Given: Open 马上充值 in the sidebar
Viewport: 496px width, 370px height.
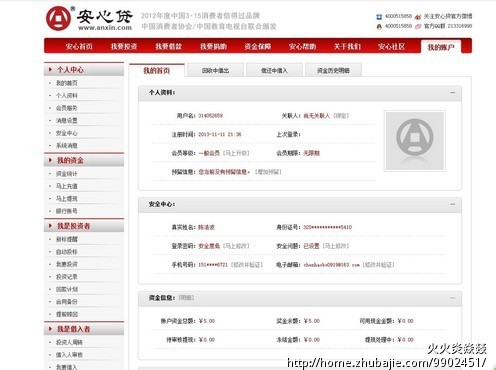Looking at the screenshot, I should pyautogui.click(x=67, y=186).
